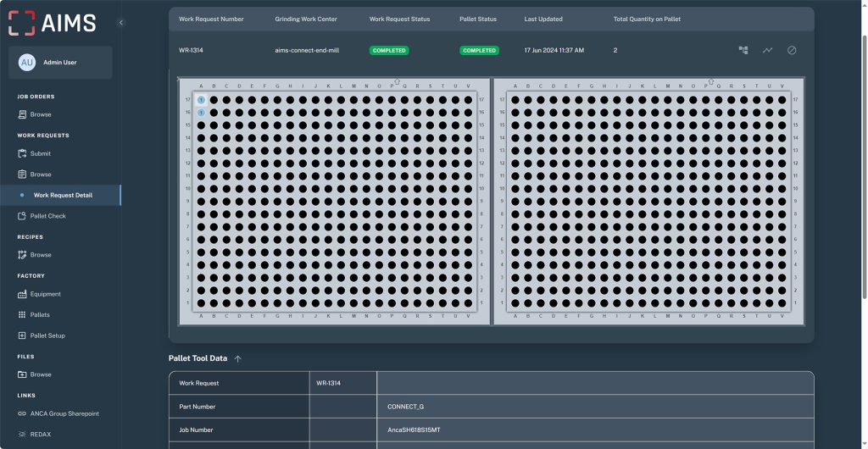Open the Factory Equipment page icon
The image size is (868, 449).
23,294
